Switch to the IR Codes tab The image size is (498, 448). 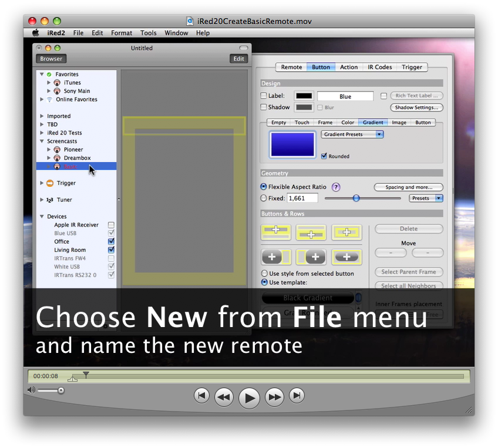coord(379,67)
